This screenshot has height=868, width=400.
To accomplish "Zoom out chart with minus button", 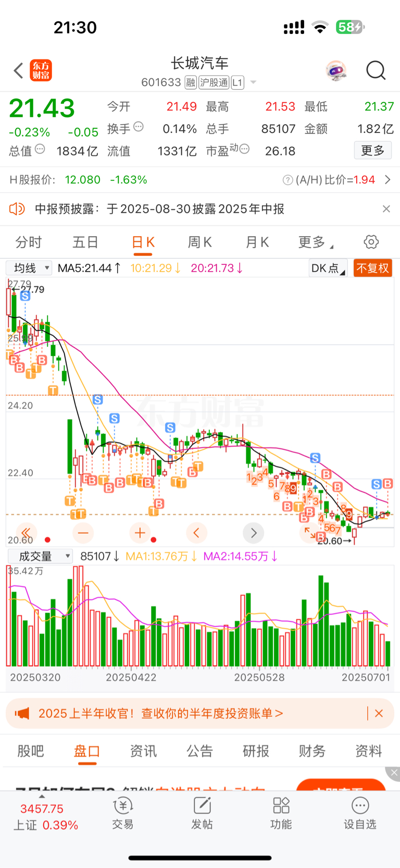I will click(83, 532).
